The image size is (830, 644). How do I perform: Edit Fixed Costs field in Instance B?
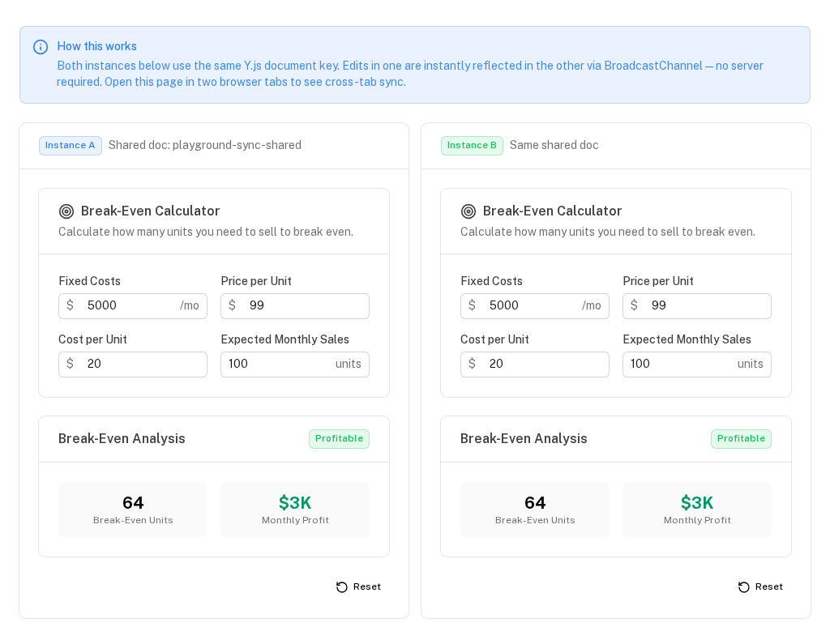coord(535,306)
